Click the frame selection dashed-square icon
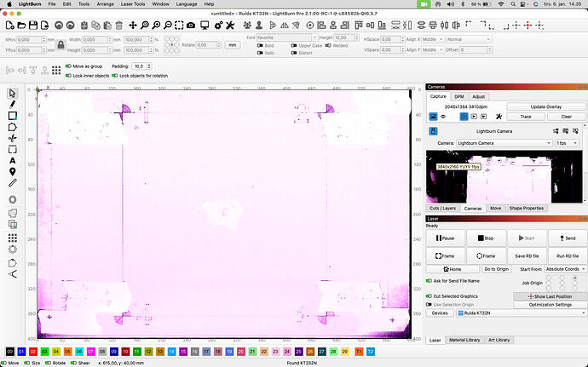Viewport: 588px width, 367px height. (179, 26)
